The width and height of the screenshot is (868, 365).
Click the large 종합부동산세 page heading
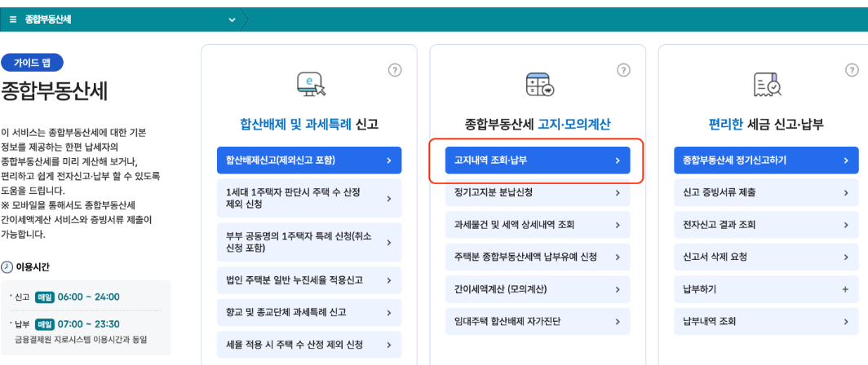point(54,92)
